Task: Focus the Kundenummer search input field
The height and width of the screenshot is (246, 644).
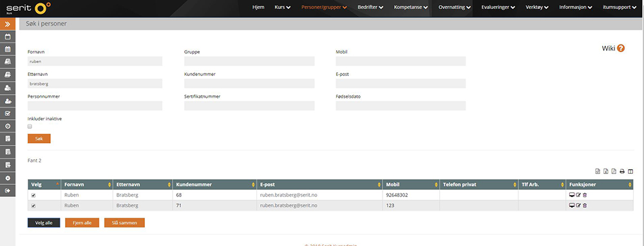Action: (249, 83)
